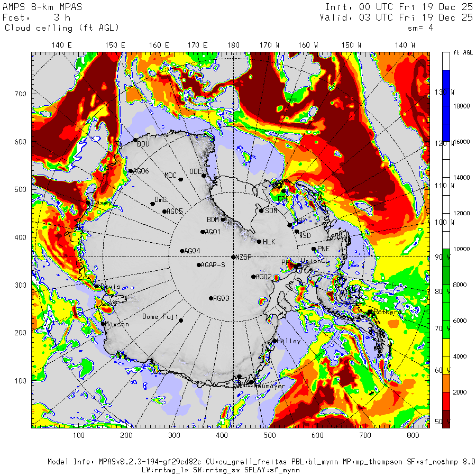Click the HLK station label
476x476 pixels.
pyautogui.click(x=269, y=242)
